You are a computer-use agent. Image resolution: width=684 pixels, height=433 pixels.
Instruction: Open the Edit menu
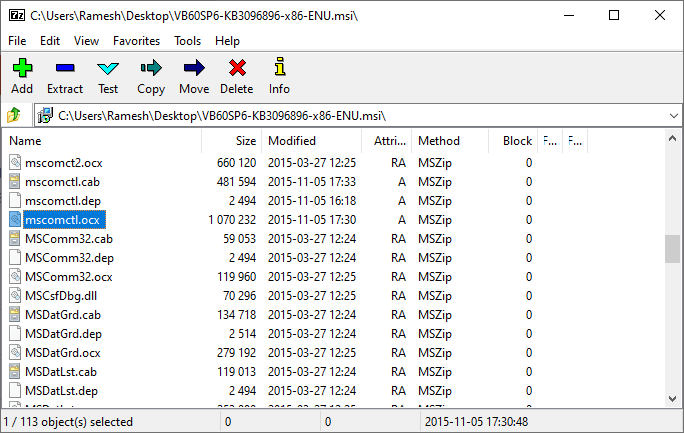[50, 41]
